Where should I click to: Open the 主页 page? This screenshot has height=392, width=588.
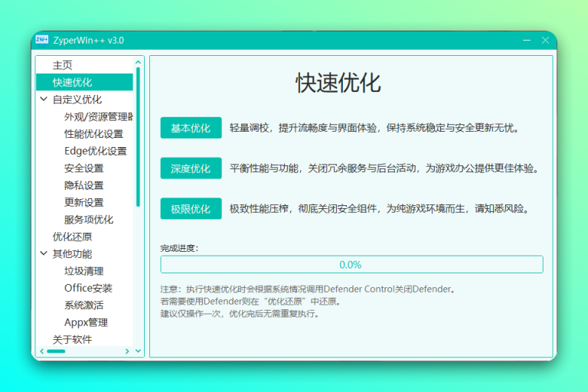(62, 65)
